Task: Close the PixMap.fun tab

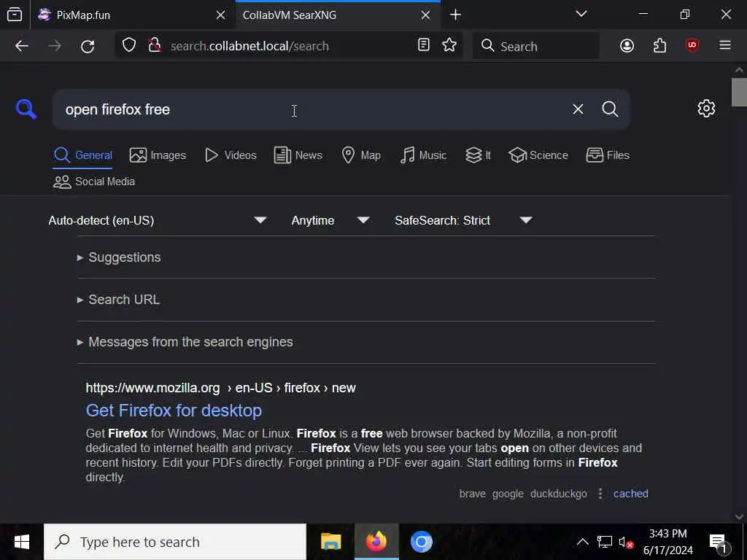Action: (x=220, y=15)
